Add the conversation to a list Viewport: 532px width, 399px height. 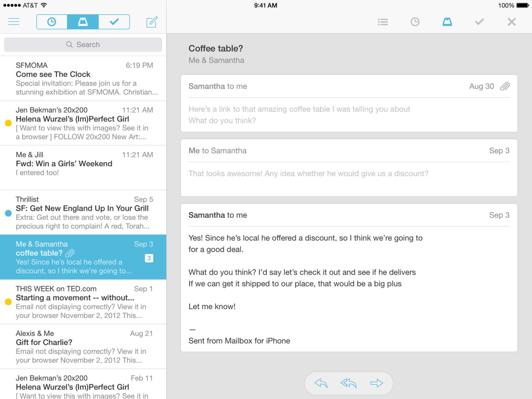tap(383, 22)
